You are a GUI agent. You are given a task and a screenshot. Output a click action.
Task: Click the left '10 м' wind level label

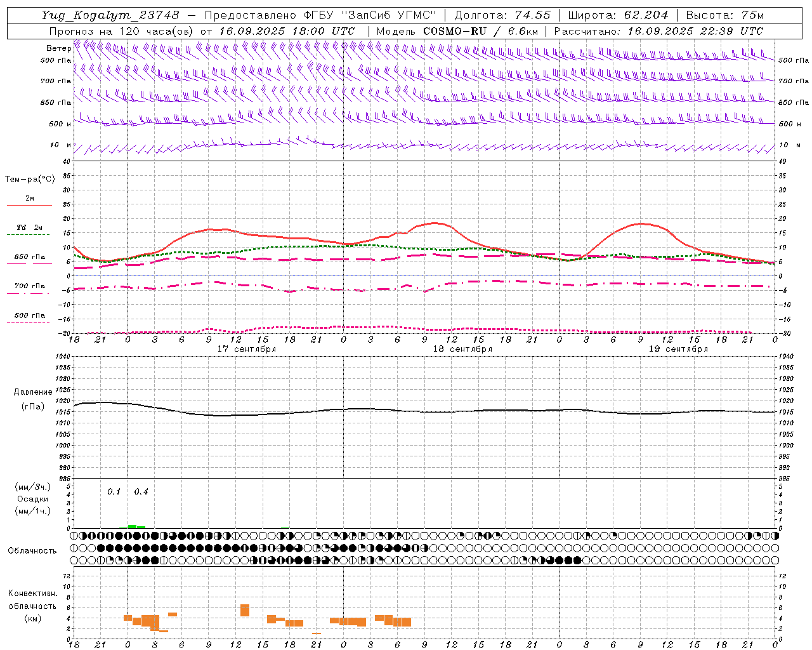[x=60, y=145]
